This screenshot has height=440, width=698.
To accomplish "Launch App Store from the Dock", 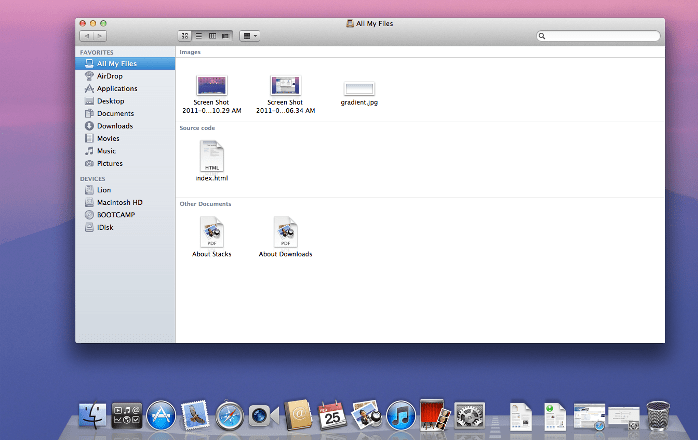I will point(161,416).
